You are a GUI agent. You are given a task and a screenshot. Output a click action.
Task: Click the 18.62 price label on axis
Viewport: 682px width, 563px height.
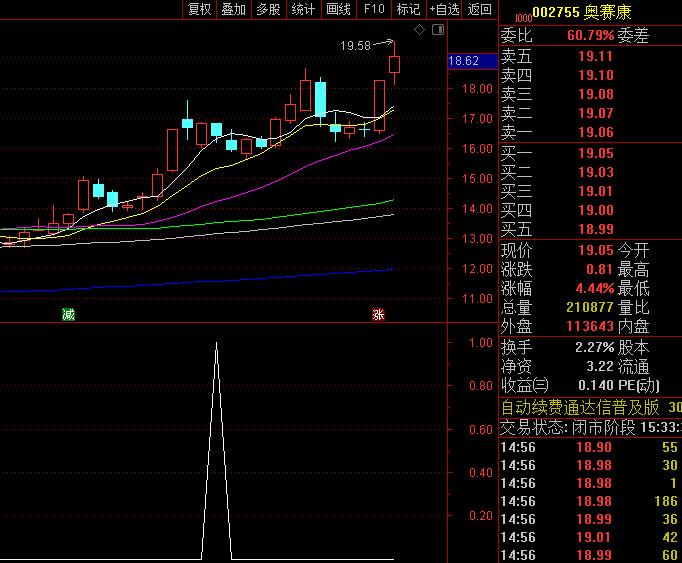point(463,61)
